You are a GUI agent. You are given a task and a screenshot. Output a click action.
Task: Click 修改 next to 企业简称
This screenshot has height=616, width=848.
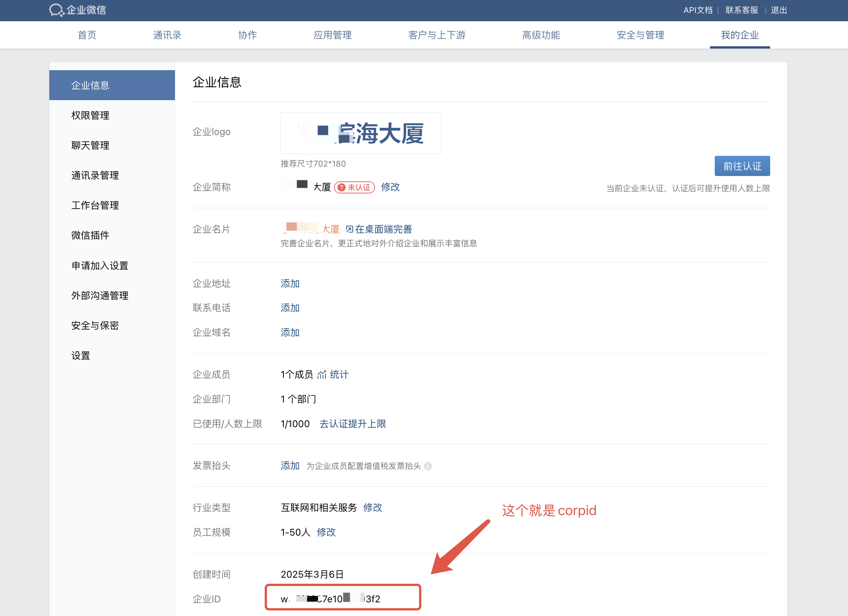pyautogui.click(x=390, y=187)
